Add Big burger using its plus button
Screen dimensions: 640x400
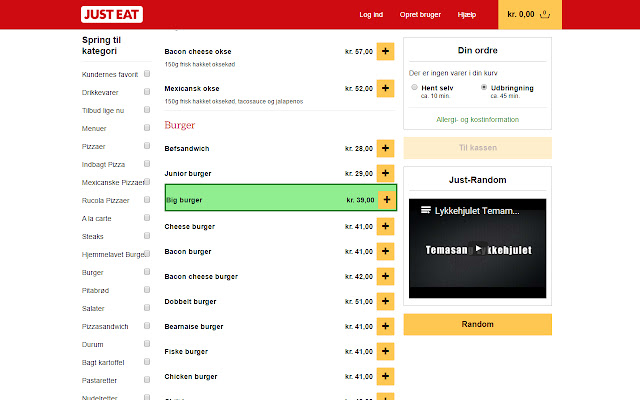click(387, 200)
